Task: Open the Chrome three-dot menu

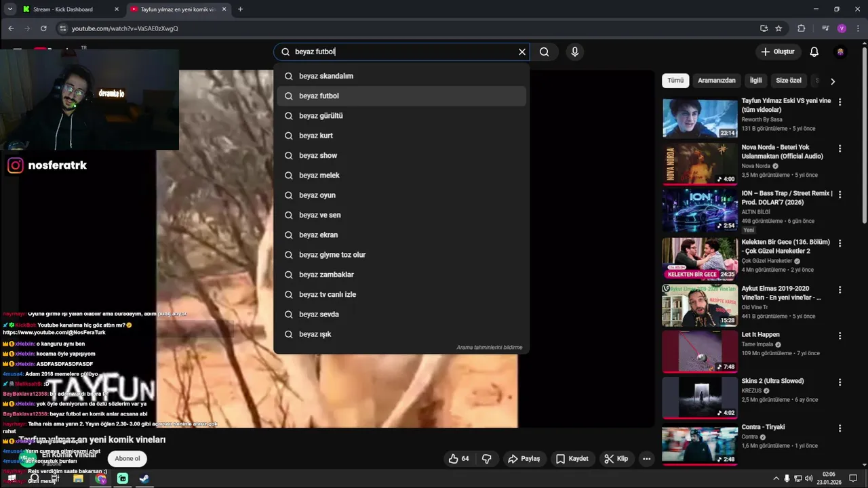Action: coord(857,28)
